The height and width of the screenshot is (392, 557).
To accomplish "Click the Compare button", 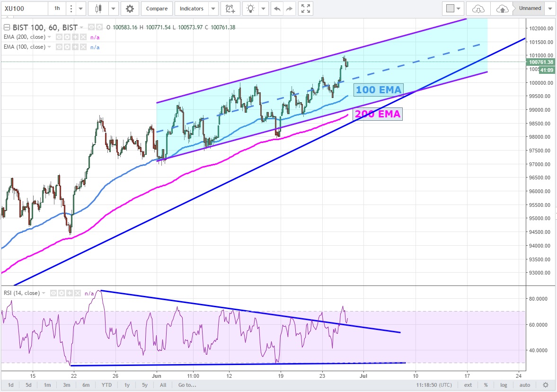I will [157, 9].
